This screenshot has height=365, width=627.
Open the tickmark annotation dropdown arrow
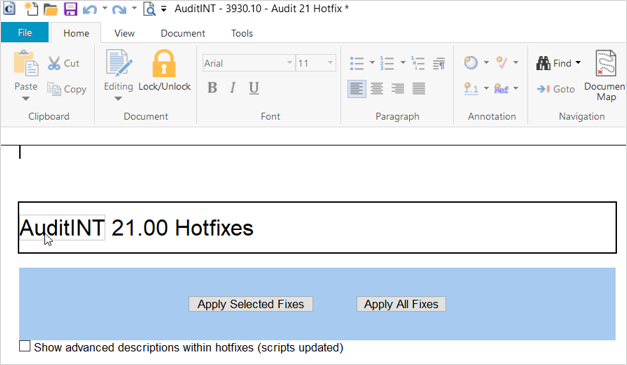pos(516,62)
